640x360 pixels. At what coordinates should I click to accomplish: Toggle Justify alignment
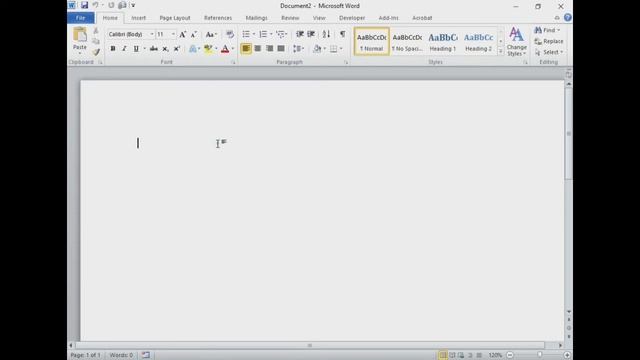[281, 49]
